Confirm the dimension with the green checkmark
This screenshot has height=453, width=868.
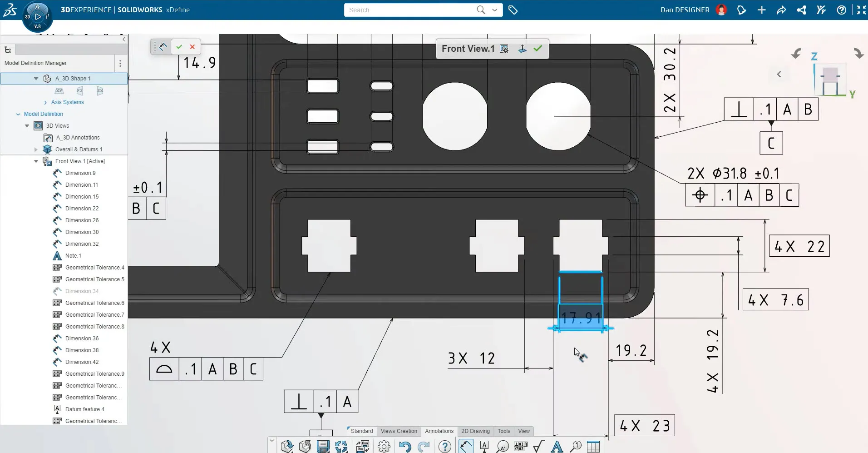179,47
